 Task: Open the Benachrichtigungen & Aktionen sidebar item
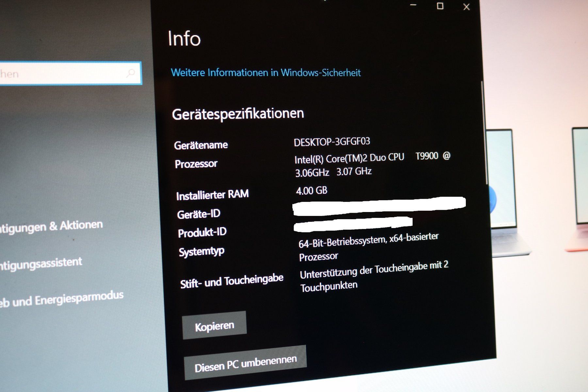pyautogui.click(x=51, y=226)
